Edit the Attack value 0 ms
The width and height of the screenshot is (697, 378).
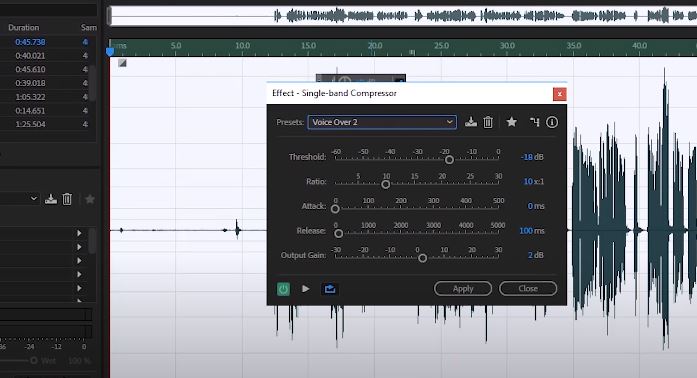pos(530,206)
